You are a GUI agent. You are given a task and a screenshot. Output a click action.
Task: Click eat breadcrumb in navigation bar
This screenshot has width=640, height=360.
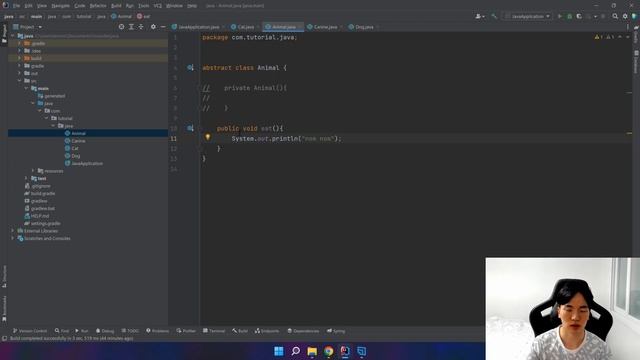[x=144, y=16]
